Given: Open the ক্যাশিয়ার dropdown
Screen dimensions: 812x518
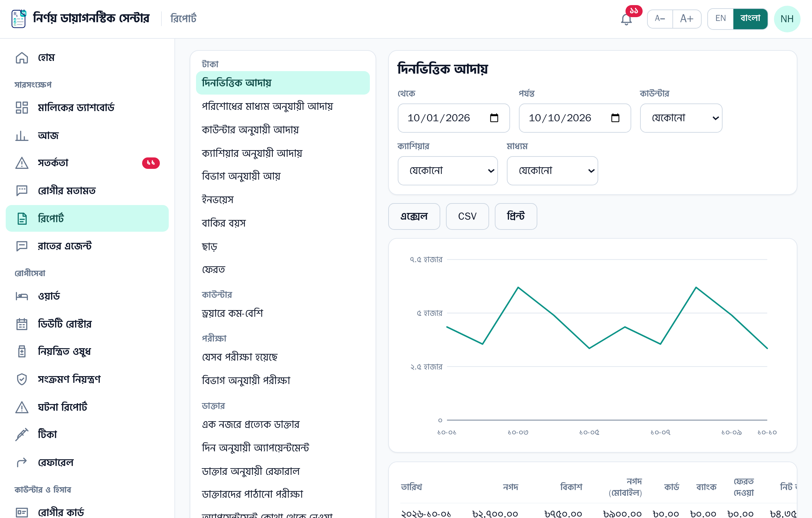Looking at the screenshot, I should [x=448, y=170].
